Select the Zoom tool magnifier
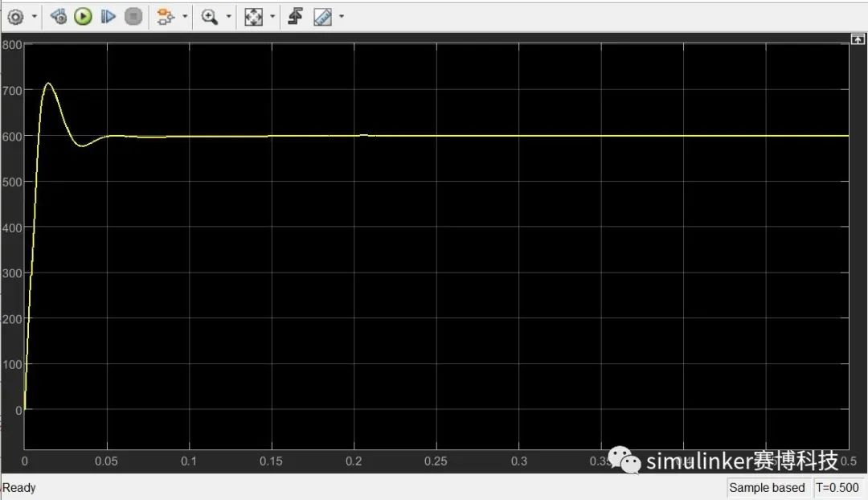 (209, 17)
